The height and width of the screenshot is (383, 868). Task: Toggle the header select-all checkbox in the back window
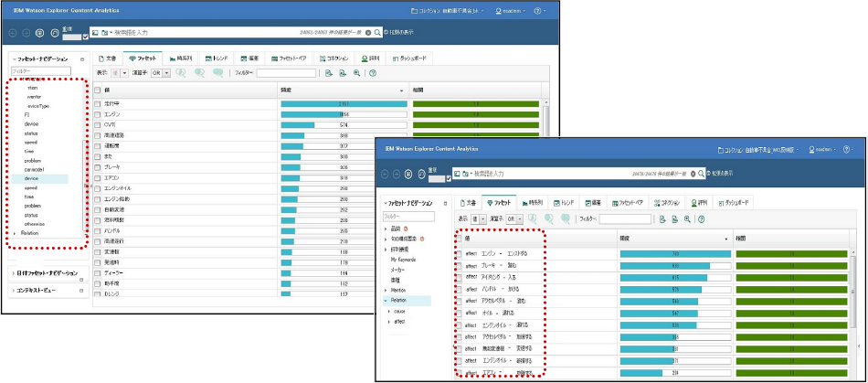pos(98,90)
